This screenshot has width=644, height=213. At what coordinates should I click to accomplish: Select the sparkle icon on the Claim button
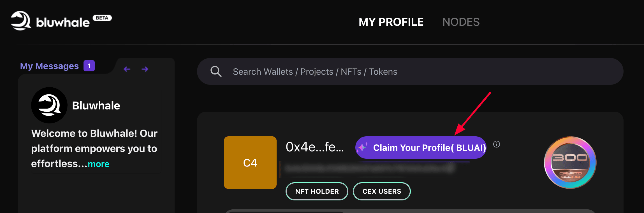coord(363,148)
